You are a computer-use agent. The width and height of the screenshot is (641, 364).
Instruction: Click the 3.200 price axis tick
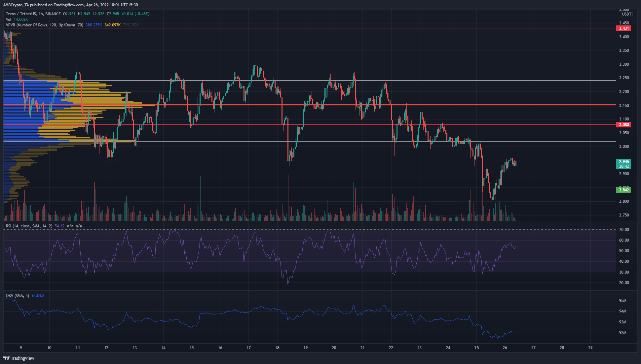coord(624,92)
